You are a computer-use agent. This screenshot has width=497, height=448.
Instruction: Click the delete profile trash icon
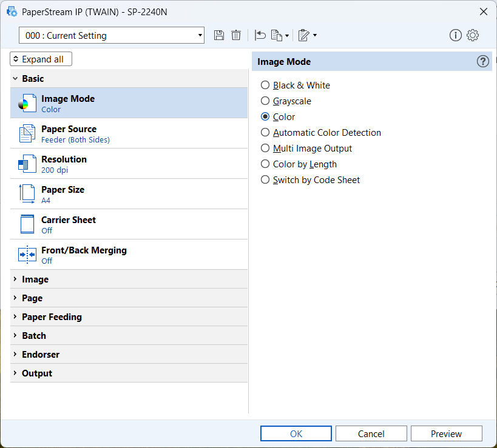point(236,35)
